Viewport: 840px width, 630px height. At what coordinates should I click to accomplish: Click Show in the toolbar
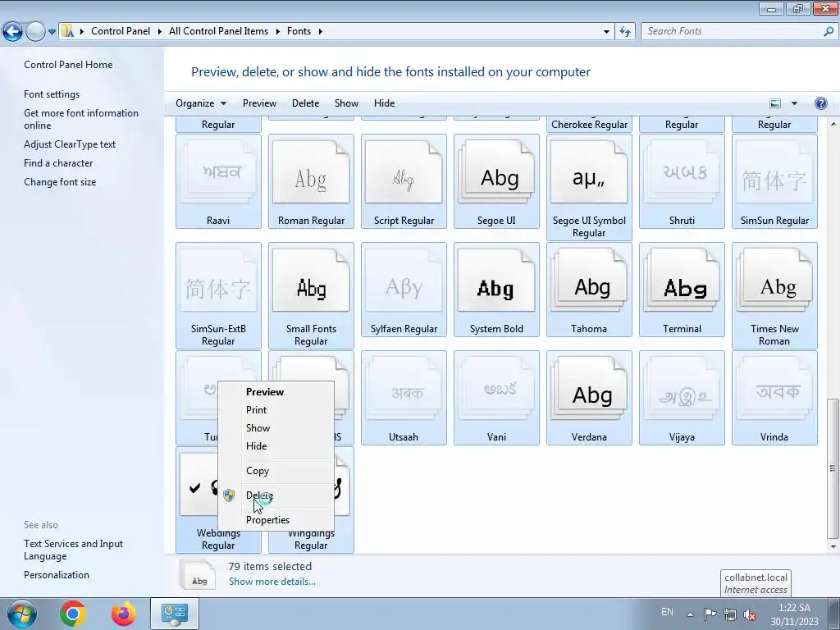click(x=346, y=103)
